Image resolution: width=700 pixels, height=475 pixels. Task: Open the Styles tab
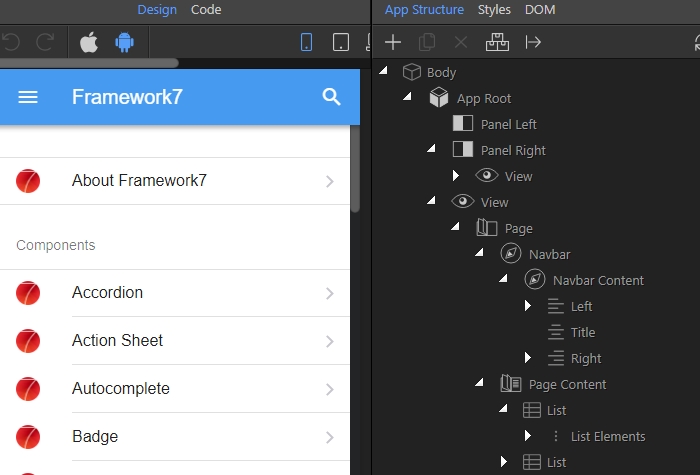pos(494,9)
